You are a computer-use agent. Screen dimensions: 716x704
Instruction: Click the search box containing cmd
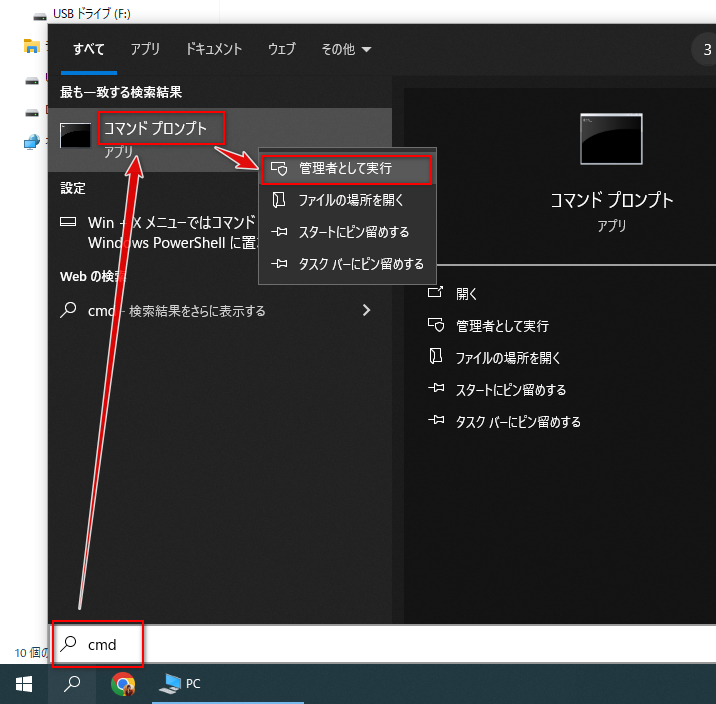(383, 644)
